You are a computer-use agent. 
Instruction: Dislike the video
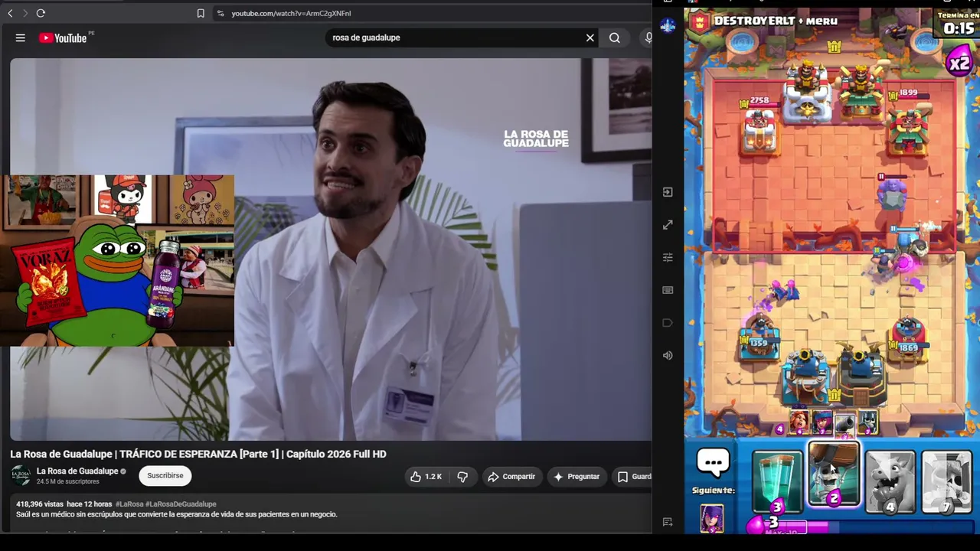tap(462, 477)
